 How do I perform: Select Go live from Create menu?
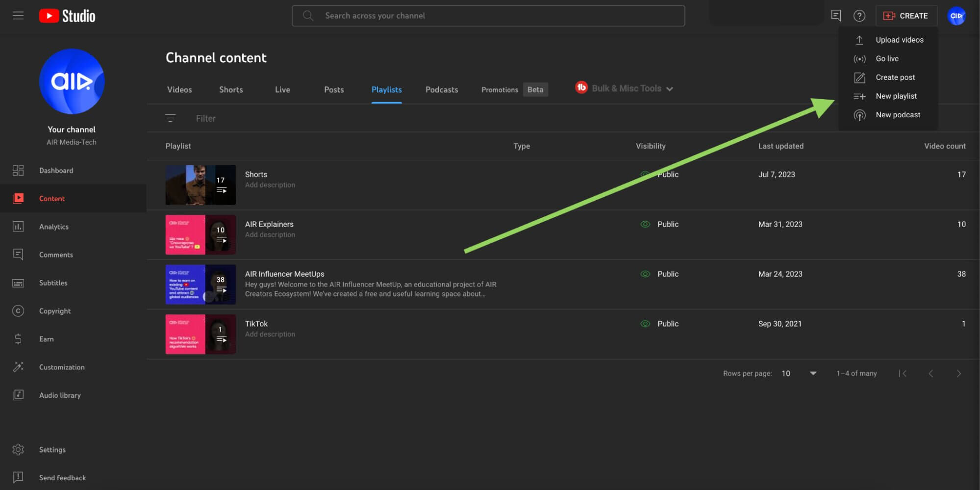click(888, 59)
